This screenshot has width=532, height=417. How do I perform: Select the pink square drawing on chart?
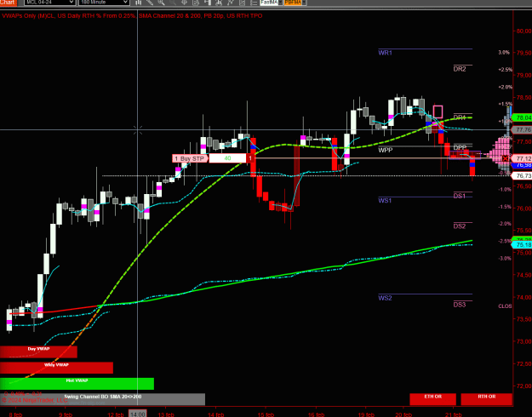438,111
